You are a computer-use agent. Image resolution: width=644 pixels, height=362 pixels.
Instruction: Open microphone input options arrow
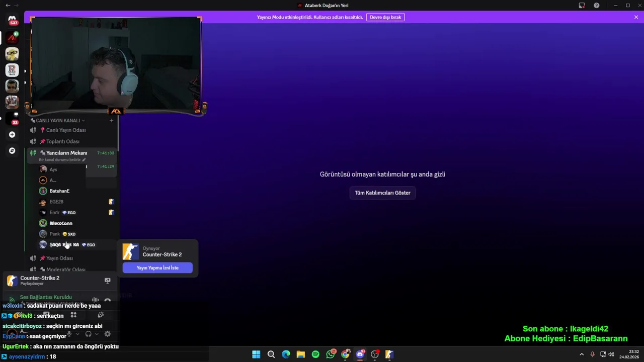77,334
